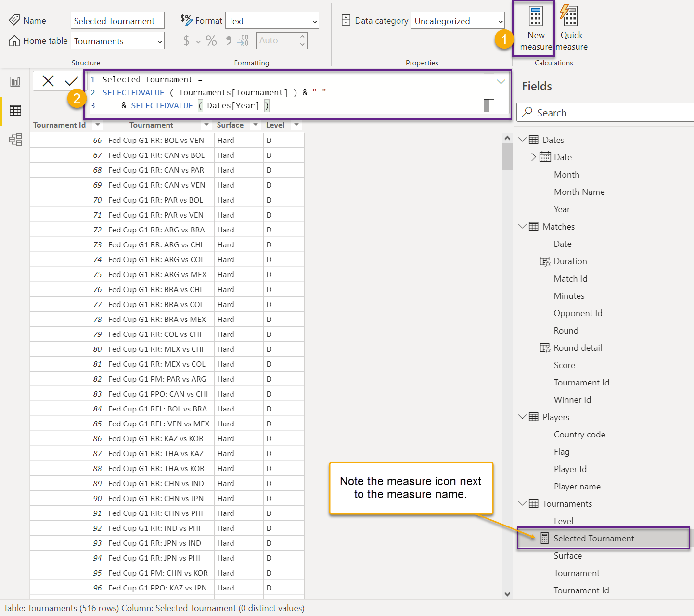Collapse the Players table in Fields
This screenshot has width=694, height=616.
coord(522,417)
